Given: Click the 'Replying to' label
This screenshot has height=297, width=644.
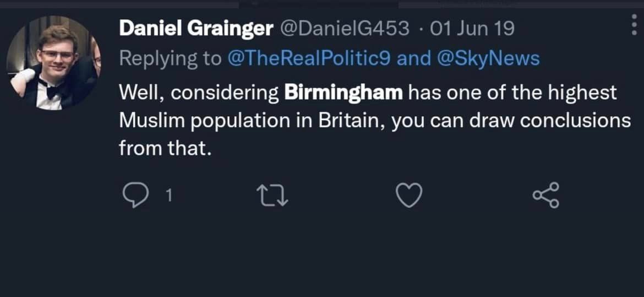Looking at the screenshot, I should coord(170,59).
